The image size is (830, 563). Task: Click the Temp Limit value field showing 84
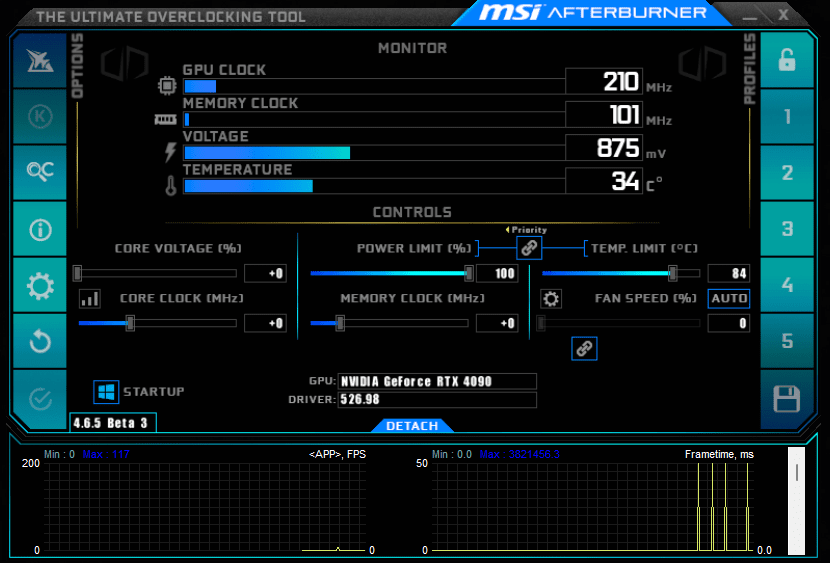pyautogui.click(x=729, y=274)
